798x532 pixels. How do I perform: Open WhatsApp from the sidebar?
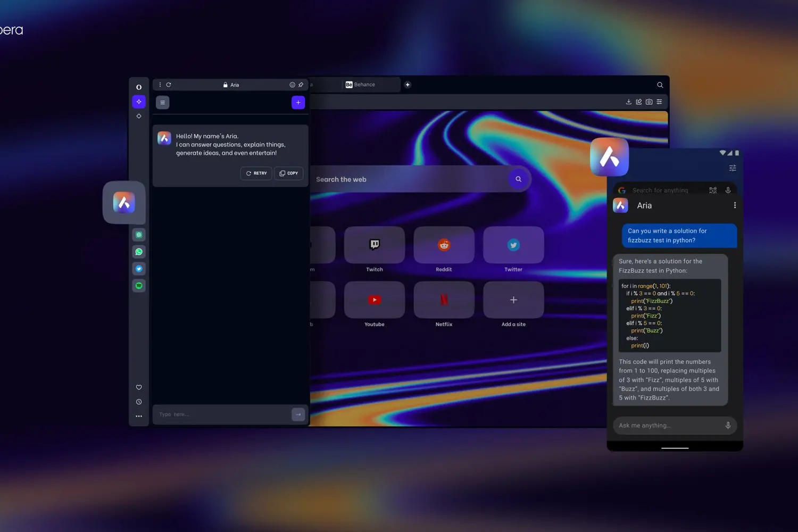[139, 252]
